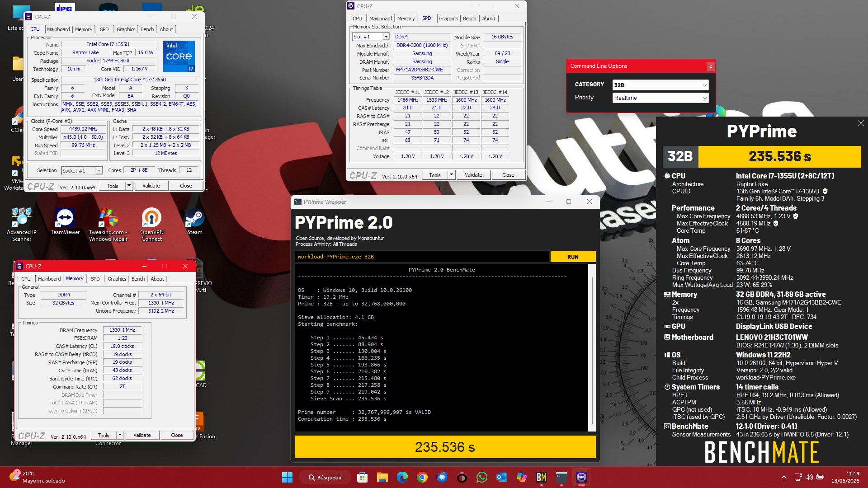Click the LENOVO 21H3CTO1WW motherboard entry
The height and width of the screenshot is (488, 868).
pos(772,337)
